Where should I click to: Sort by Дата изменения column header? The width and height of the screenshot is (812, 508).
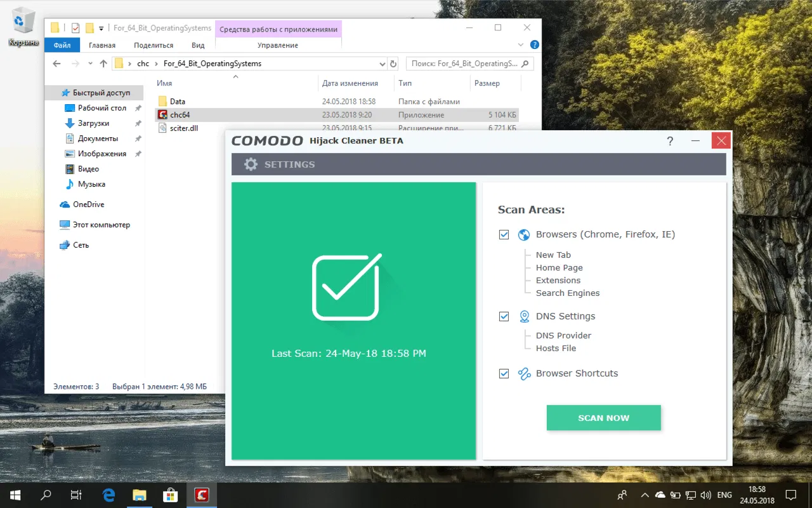click(350, 83)
